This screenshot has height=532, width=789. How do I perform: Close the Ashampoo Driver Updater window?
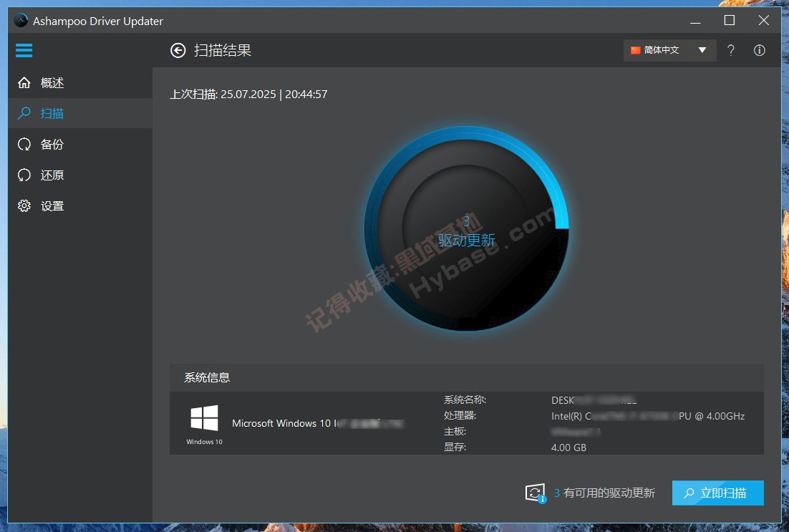(x=763, y=21)
